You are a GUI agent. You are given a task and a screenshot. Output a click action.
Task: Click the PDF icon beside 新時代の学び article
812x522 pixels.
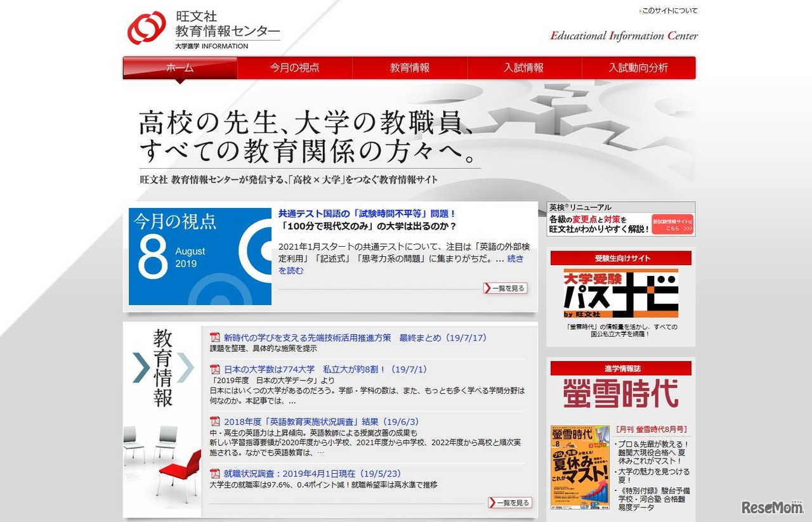pyautogui.click(x=215, y=337)
